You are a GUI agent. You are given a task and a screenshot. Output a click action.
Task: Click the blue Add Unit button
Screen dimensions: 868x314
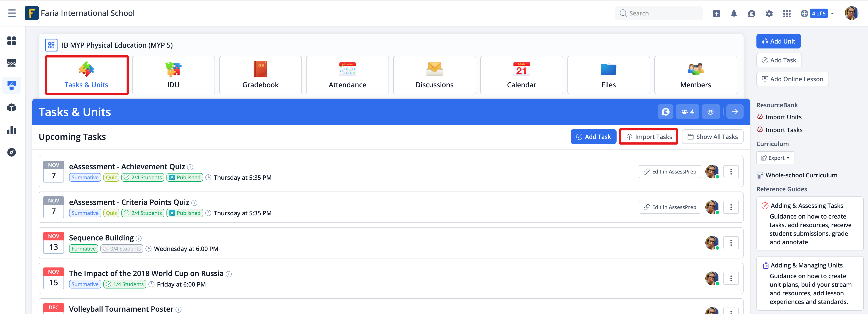(778, 41)
